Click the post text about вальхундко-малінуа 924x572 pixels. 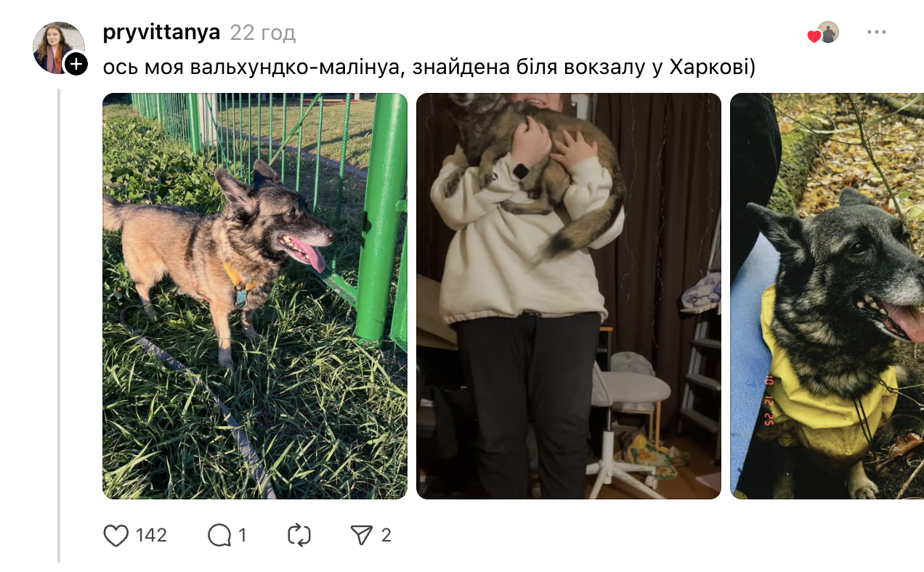point(429,68)
